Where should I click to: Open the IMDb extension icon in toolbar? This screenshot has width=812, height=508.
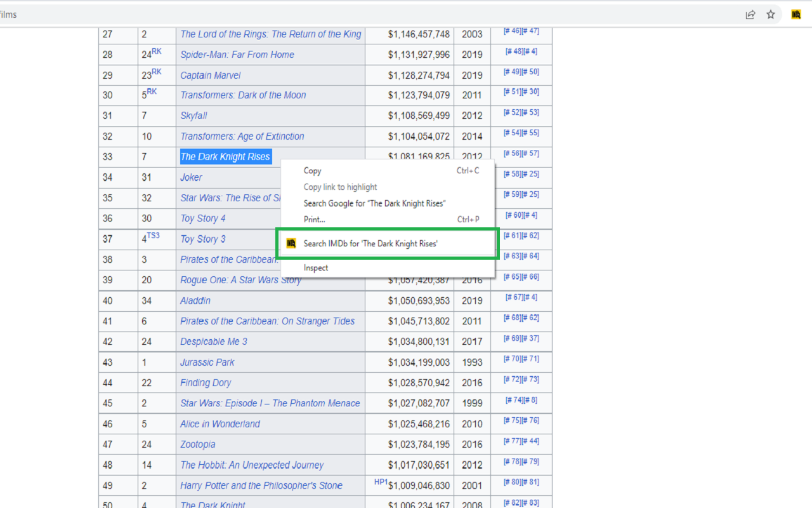(796, 15)
